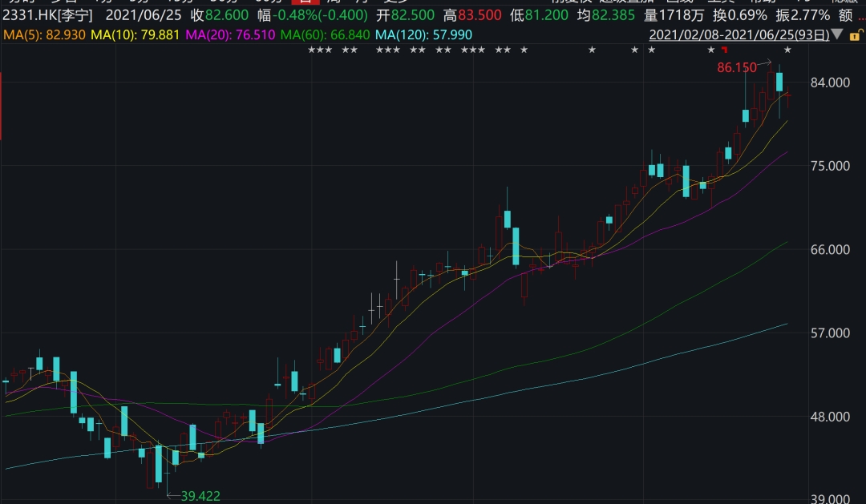Click the yellow lock icon beside date range
Viewport: 866px width, 504px height.
point(853,34)
